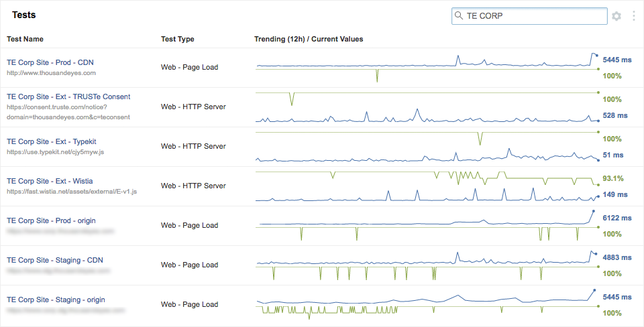
Task: Open the vertical three-dot options menu
Action: tap(634, 16)
